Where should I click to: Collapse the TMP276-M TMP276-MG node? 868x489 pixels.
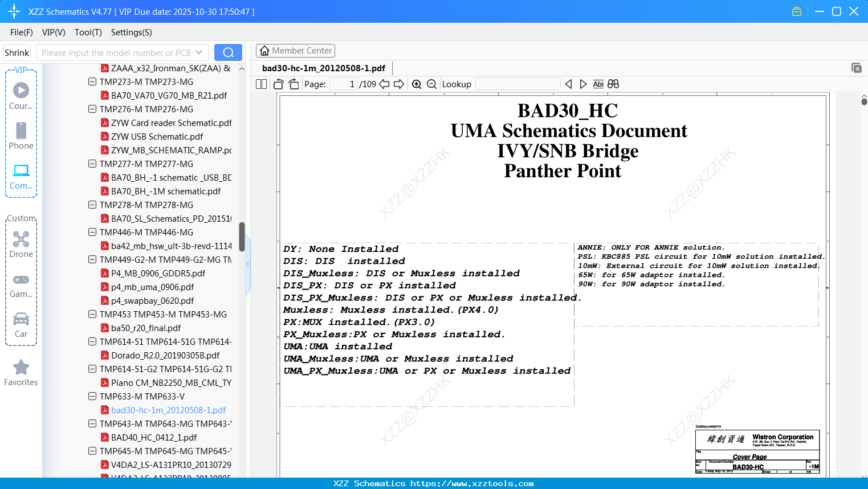pyautogui.click(x=92, y=109)
